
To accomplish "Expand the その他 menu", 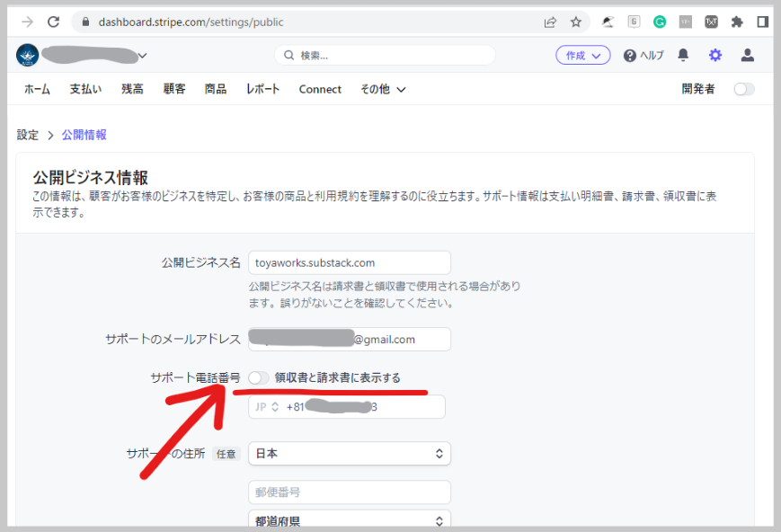I will point(383,89).
